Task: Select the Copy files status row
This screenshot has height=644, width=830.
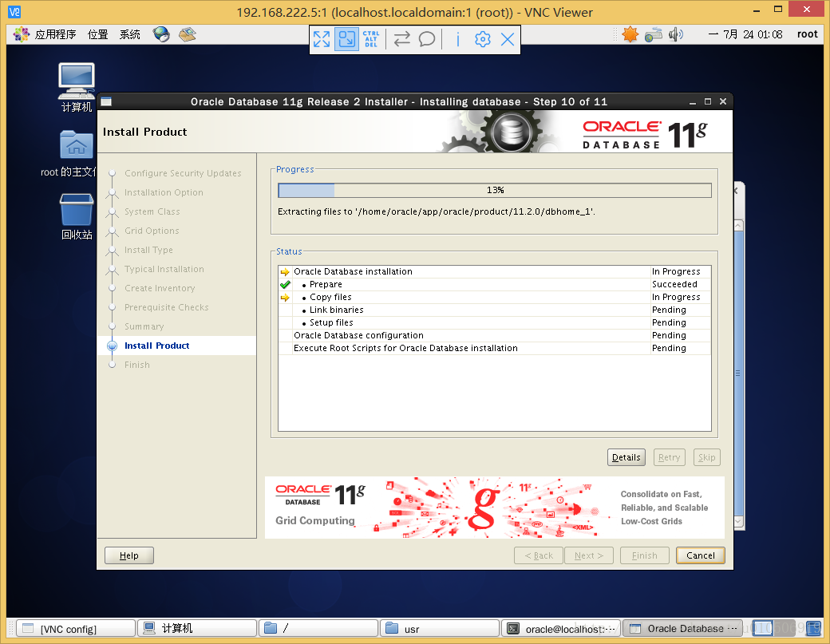Action: tap(494, 297)
